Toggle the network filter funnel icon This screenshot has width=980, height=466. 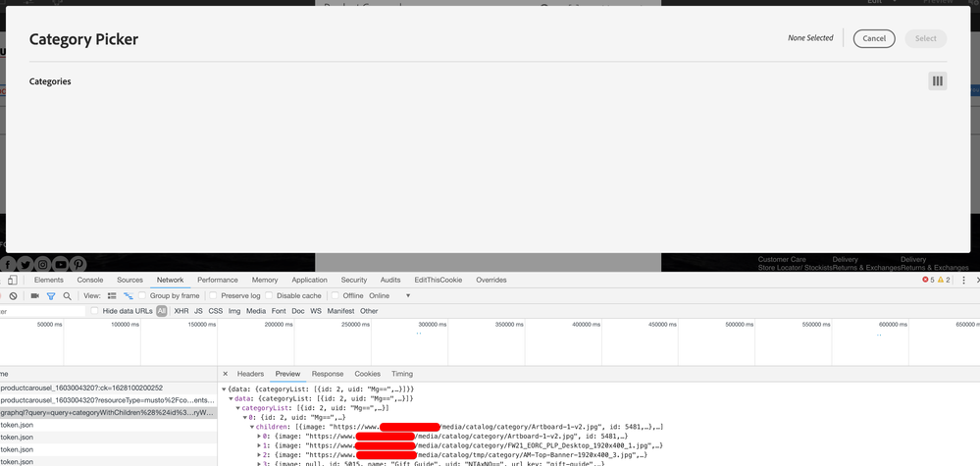click(x=51, y=295)
